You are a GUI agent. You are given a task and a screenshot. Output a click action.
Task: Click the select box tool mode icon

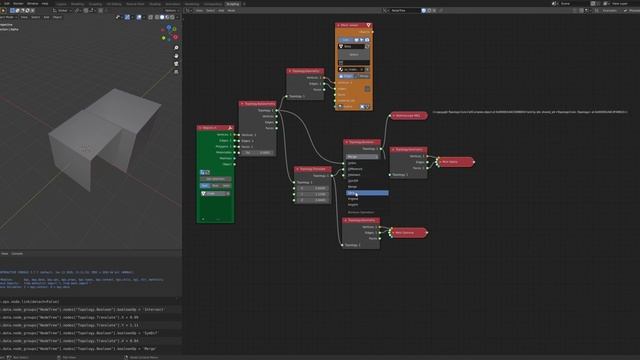click(x=12, y=11)
